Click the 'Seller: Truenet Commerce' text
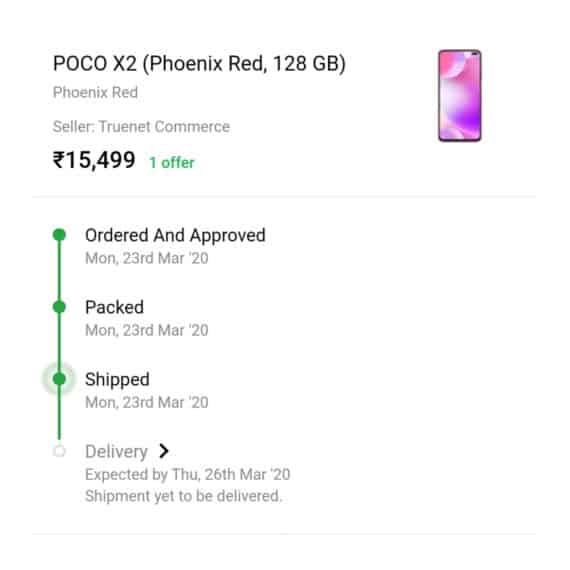The image size is (570, 570). click(141, 127)
